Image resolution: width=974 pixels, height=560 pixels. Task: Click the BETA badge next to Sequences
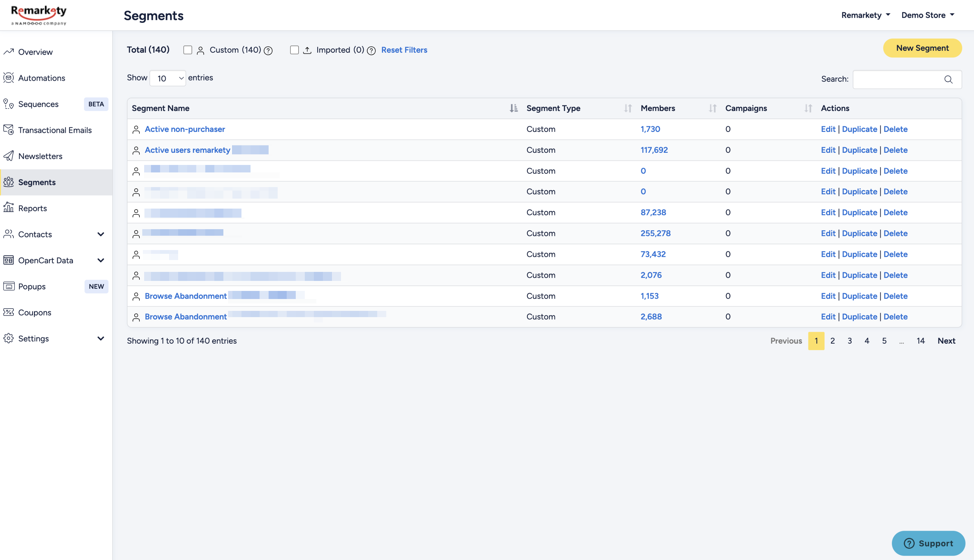click(96, 104)
